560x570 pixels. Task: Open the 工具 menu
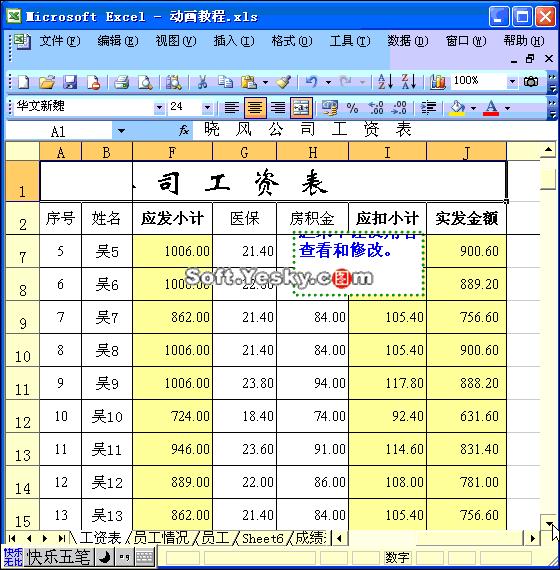tap(350, 41)
